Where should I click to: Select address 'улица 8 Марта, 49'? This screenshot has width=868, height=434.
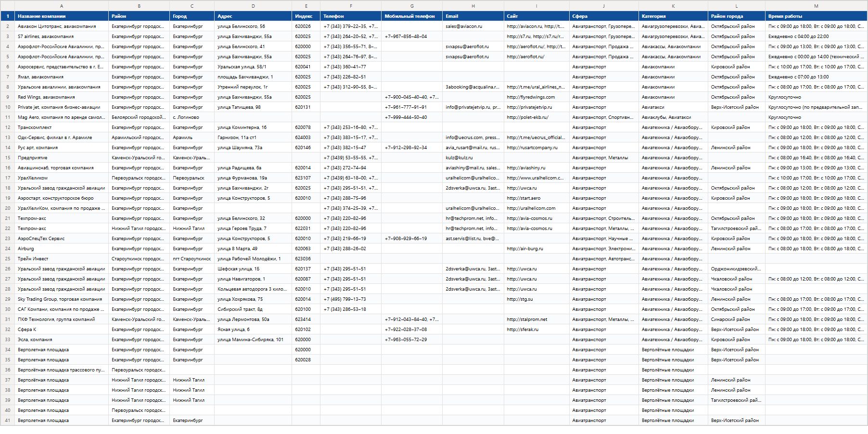(x=253, y=249)
